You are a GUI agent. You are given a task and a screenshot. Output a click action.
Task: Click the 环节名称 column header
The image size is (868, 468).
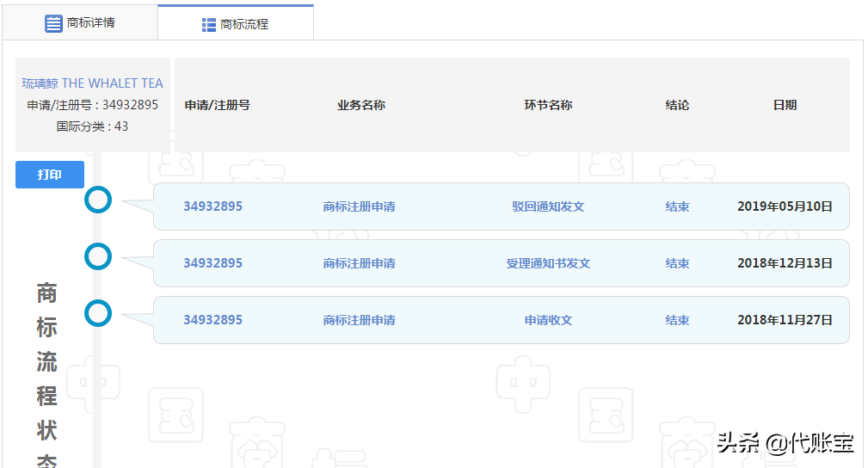point(548,105)
